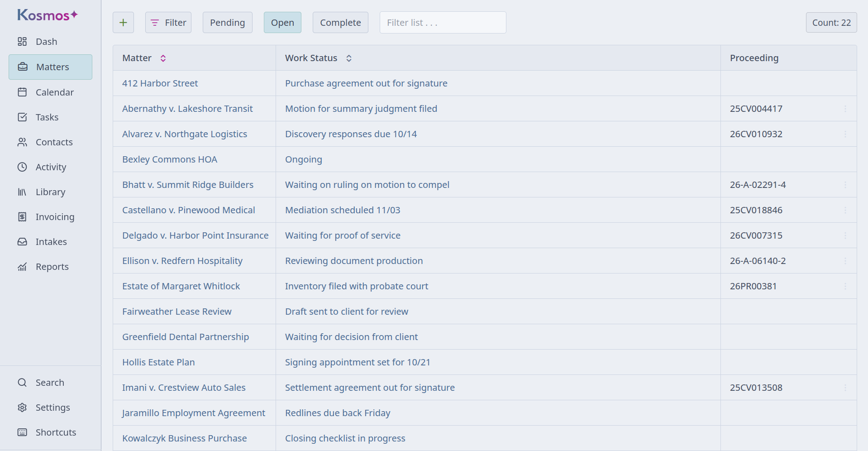The width and height of the screenshot is (868, 451).
Task: Open Tasks in the sidebar
Action: 50,117
